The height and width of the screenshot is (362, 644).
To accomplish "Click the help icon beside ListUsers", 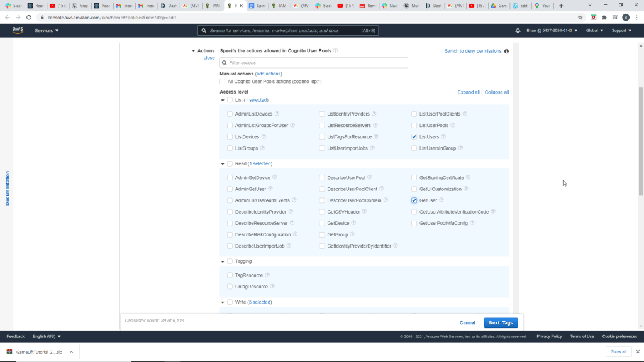I will [445, 136].
